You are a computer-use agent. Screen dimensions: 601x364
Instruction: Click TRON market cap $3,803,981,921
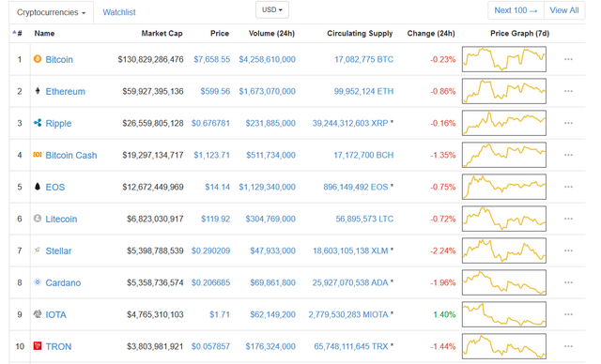[155, 346]
